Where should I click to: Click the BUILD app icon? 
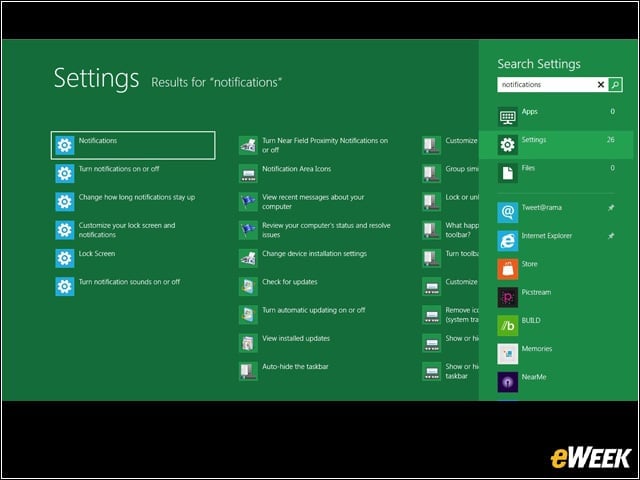507,325
